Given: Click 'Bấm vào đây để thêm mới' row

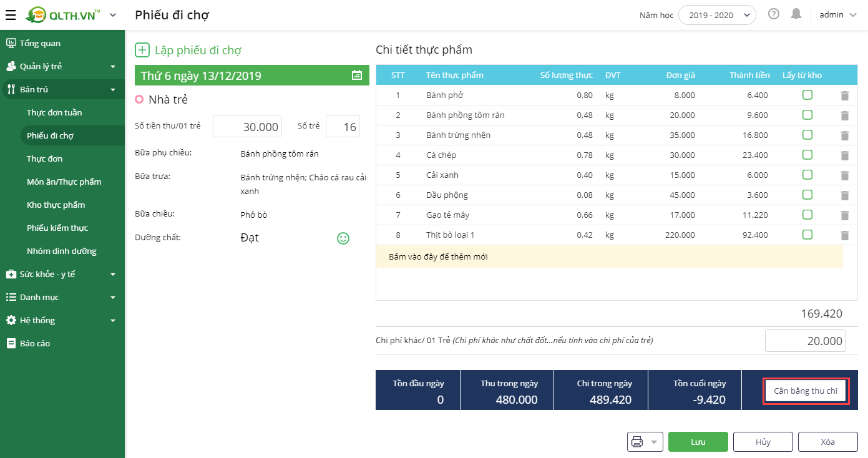Looking at the screenshot, I should point(609,256).
